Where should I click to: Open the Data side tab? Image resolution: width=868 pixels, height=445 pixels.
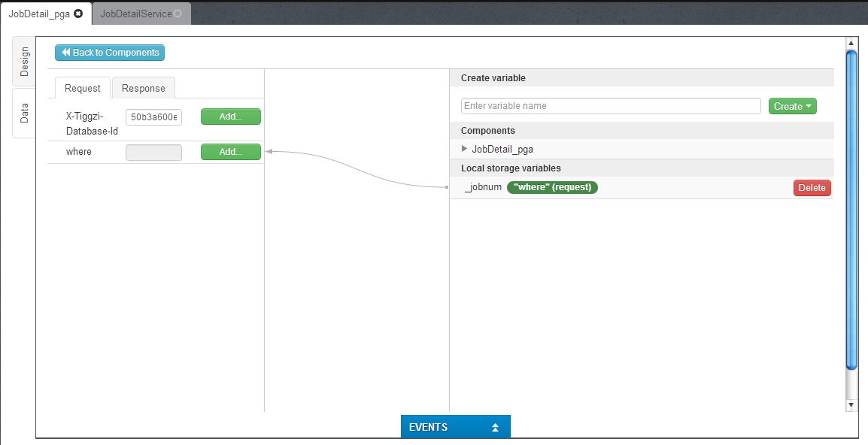(x=24, y=113)
